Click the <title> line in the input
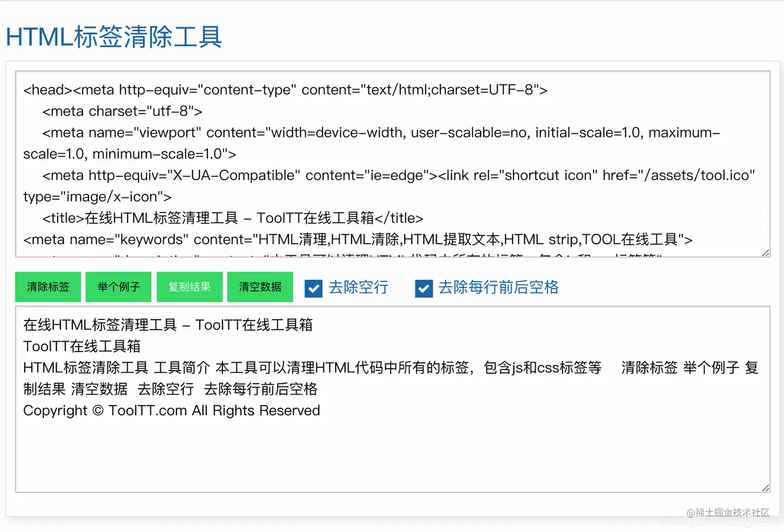 click(233, 218)
